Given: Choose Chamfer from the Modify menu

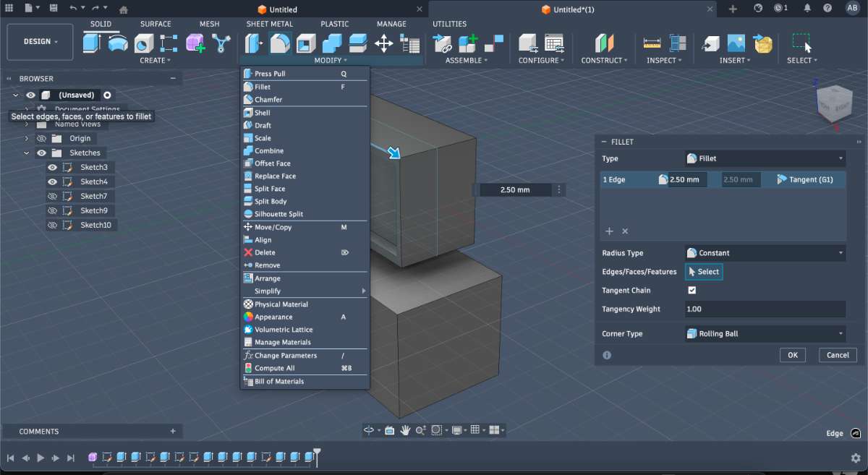Looking at the screenshot, I should pyautogui.click(x=268, y=99).
